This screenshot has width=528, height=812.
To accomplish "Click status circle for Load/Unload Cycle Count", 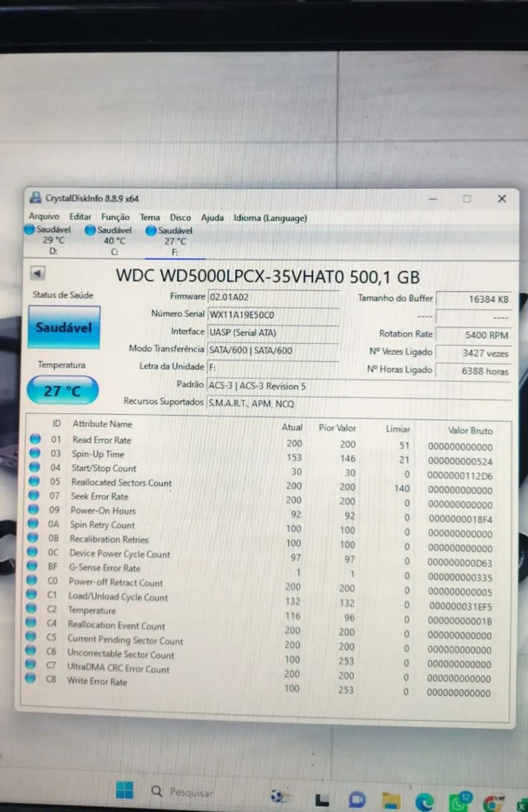I will [32, 594].
